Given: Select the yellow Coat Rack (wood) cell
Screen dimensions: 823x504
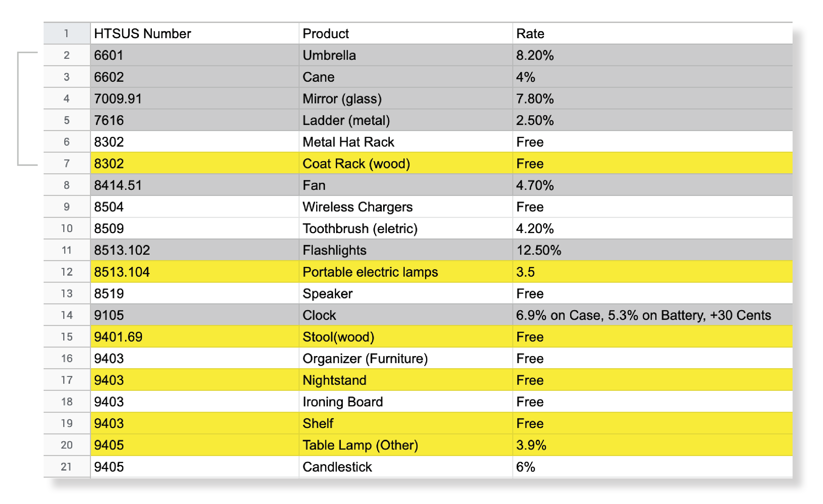Looking at the screenshot, I should [405, 163].
